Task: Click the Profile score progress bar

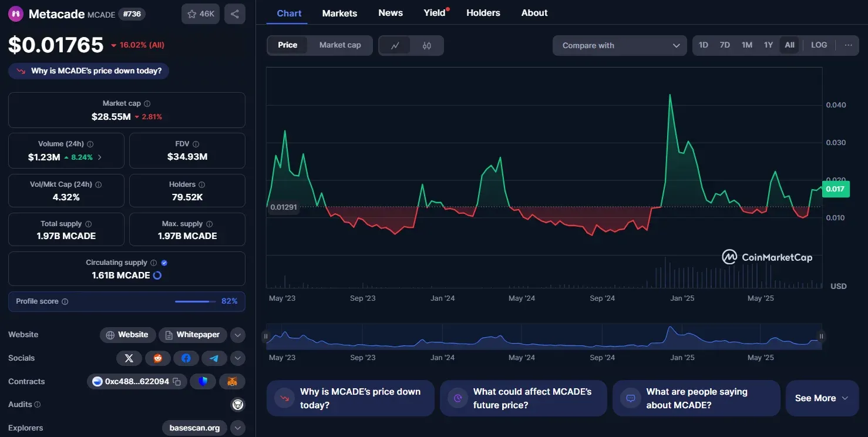Action: [x=195, y=301]
